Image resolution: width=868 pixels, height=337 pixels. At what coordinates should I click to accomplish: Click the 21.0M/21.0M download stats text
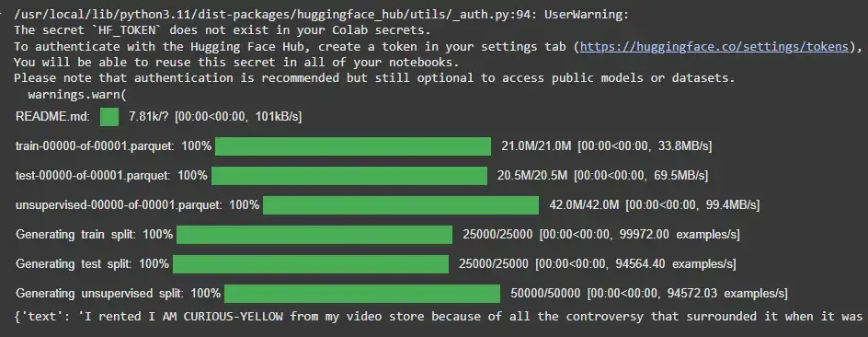[x=536, y=146]
